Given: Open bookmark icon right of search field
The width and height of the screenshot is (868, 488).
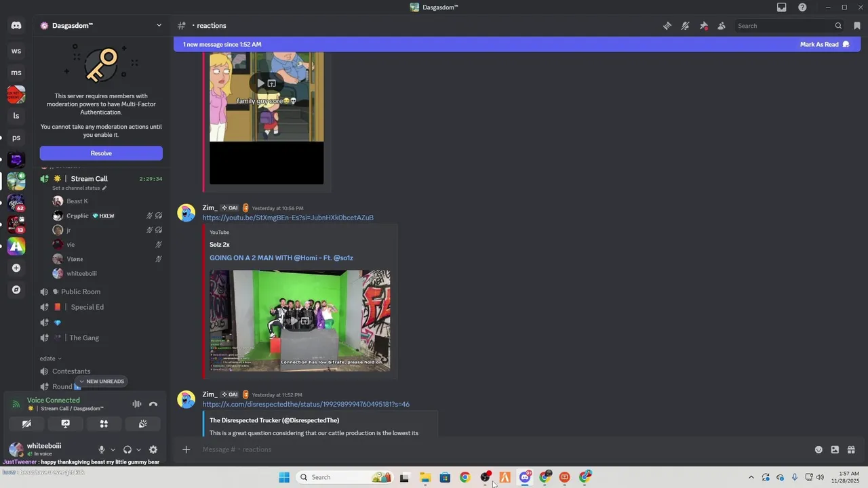Looking at the screenshot, I should point(857,26).
